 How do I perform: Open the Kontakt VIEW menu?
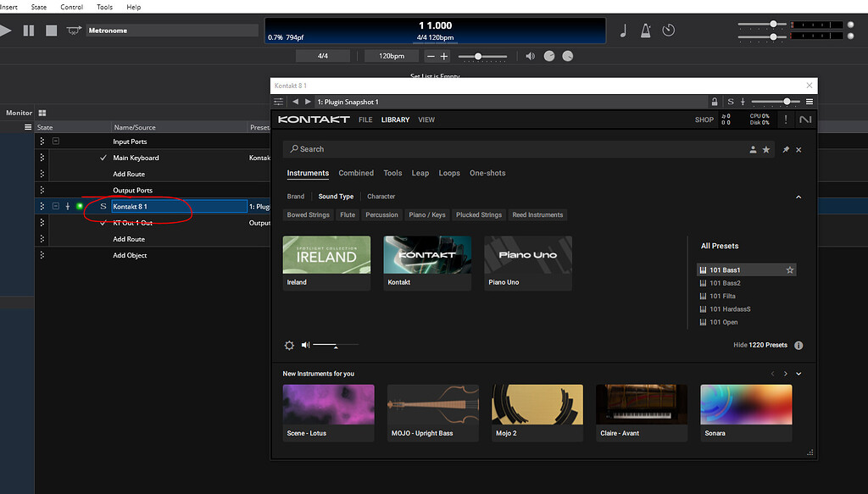(x=426, y=119)
